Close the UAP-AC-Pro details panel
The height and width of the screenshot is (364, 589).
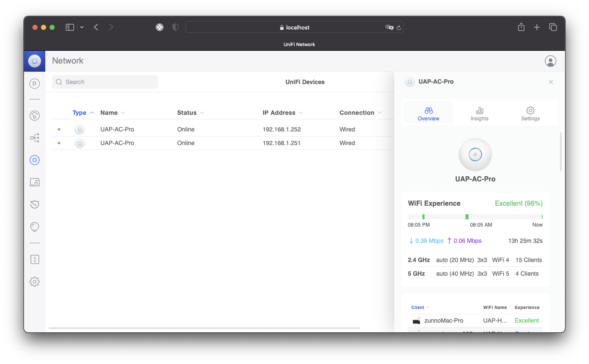click(x=551, y=82)
